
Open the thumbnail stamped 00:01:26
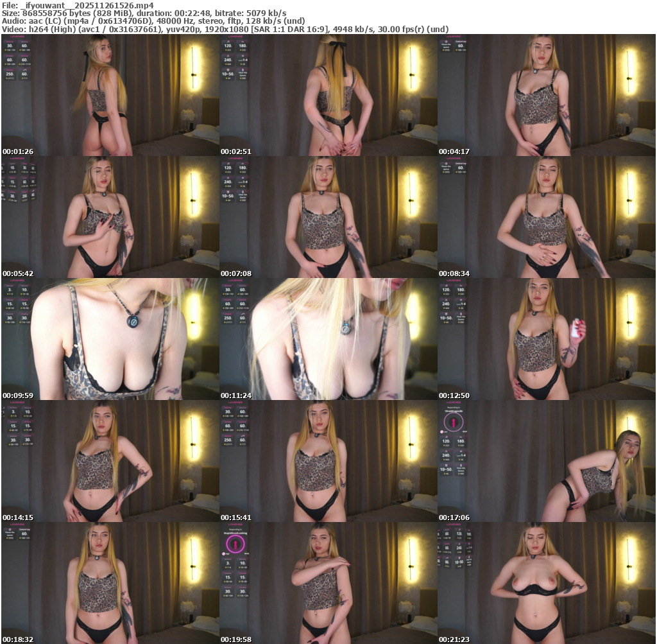pos(110,95)
